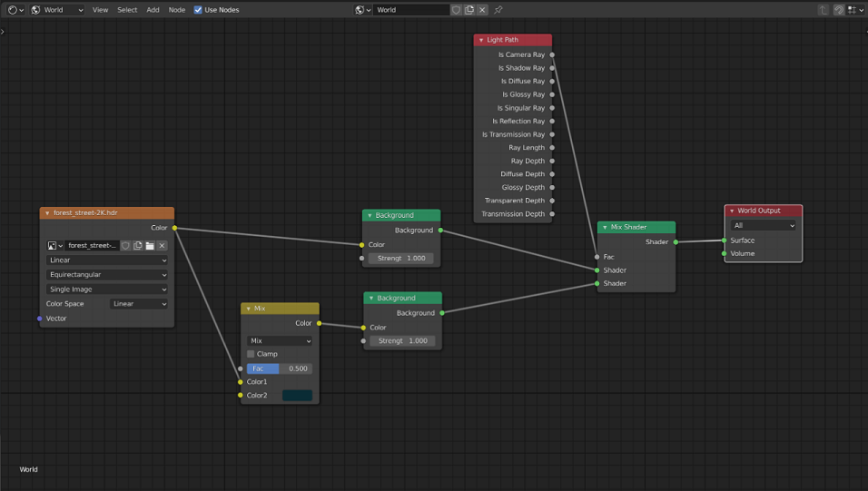868x491 pixels.
Task: Click the Is Transmission Ray output socket
Action: pyautogui.click(x=552, y=134)
